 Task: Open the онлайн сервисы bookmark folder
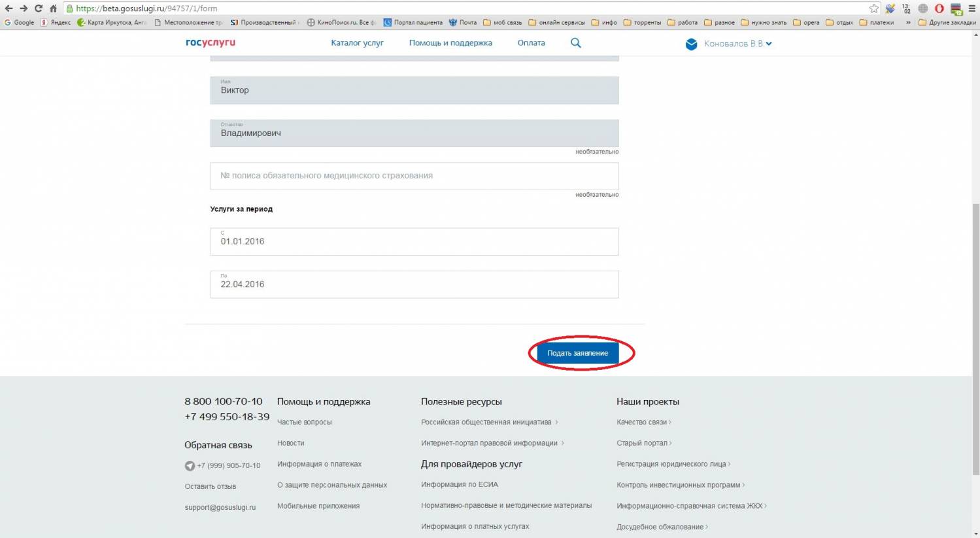click(557, 22)
